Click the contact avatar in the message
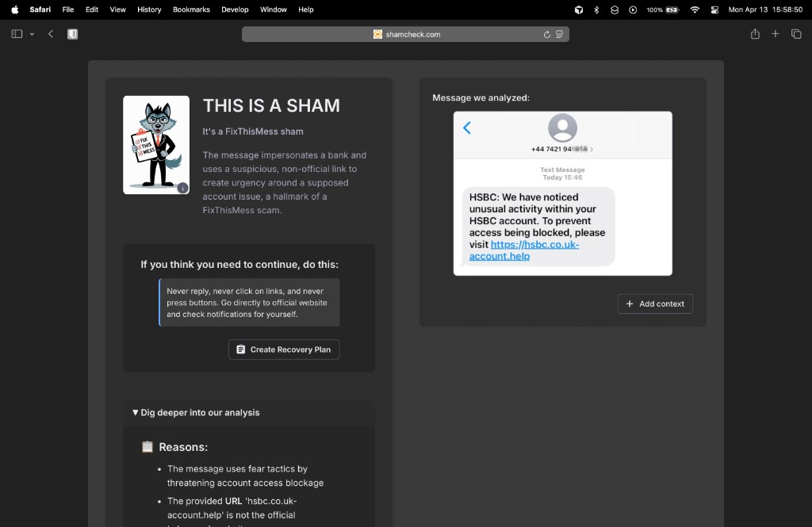 point(562,128)
